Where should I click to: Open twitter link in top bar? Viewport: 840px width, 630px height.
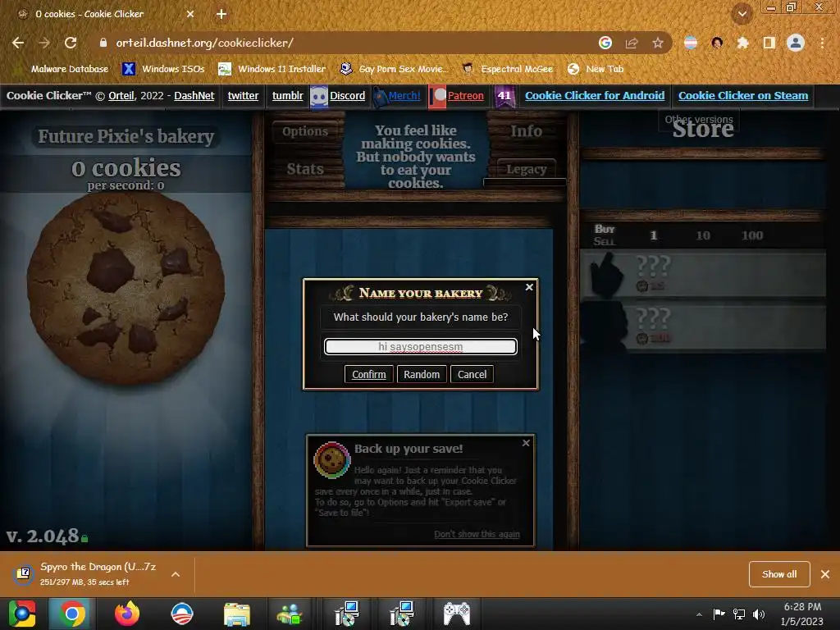(243, 96)
